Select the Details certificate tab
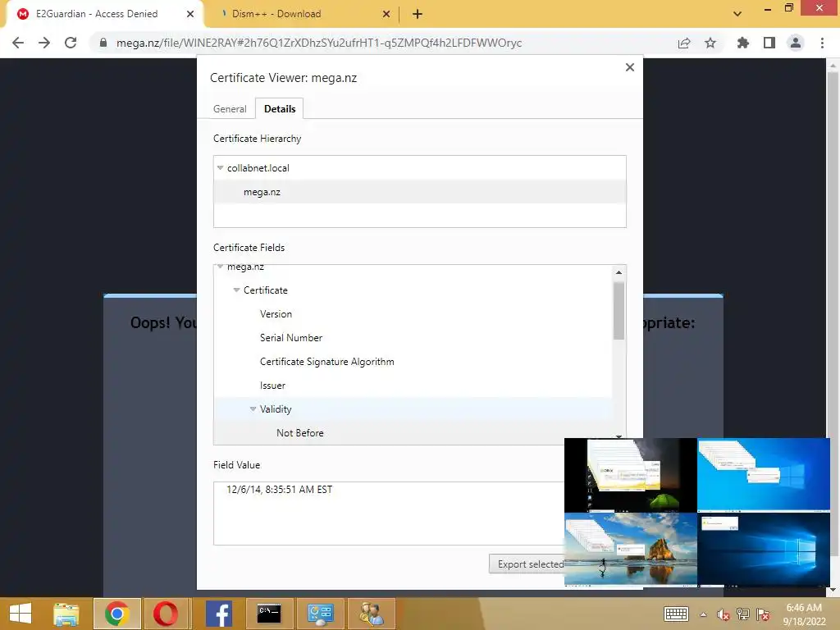840x630 pixels. coord(280,109)
